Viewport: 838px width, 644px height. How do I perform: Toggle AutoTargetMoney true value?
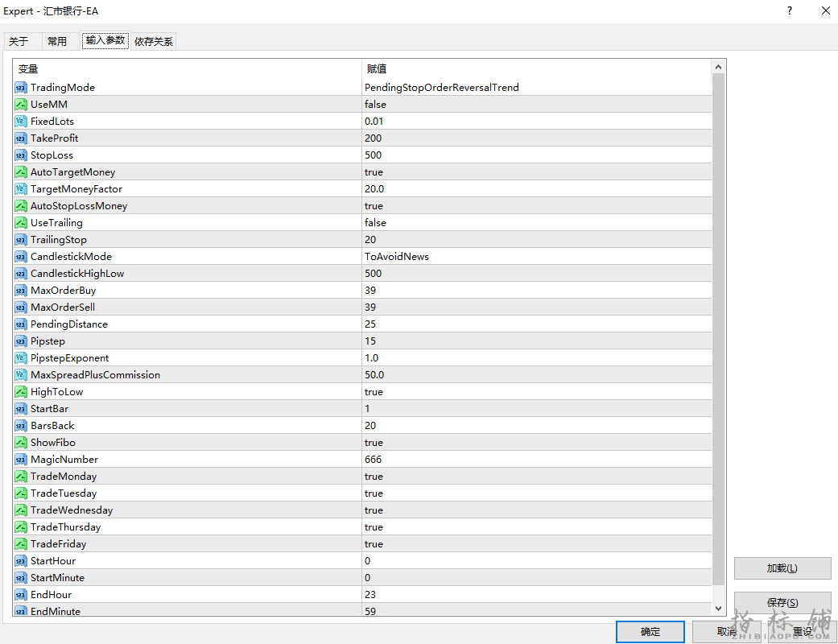click(x=374, y=172)
